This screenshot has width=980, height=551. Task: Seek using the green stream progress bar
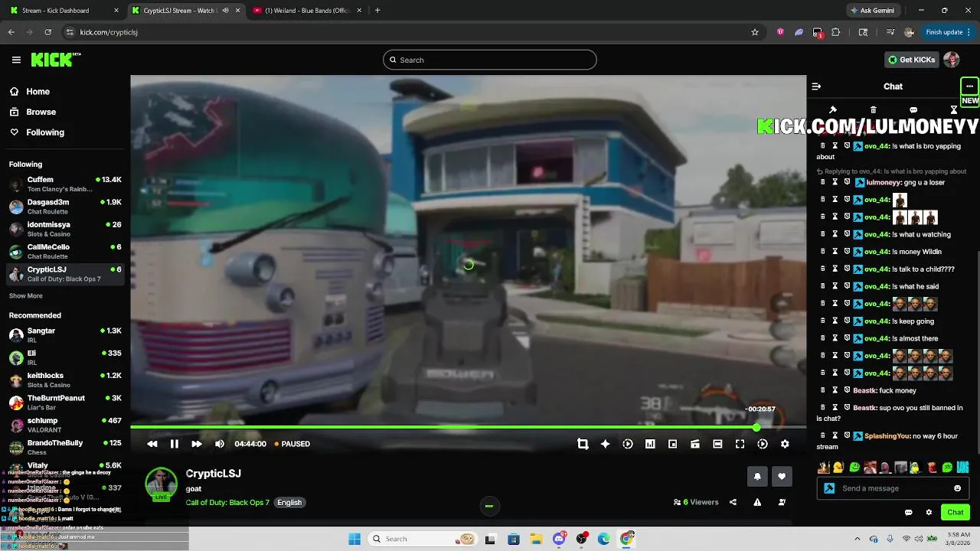(x=468, y=427)
